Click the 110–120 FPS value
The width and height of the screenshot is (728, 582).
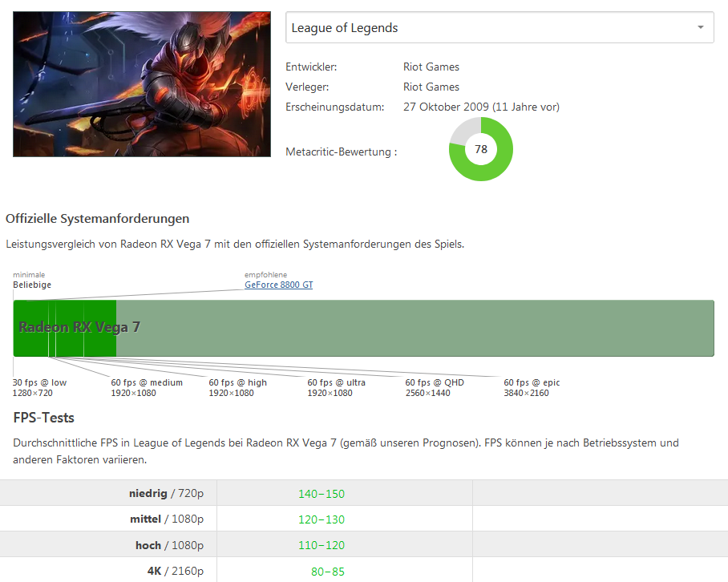click(322, 545)
